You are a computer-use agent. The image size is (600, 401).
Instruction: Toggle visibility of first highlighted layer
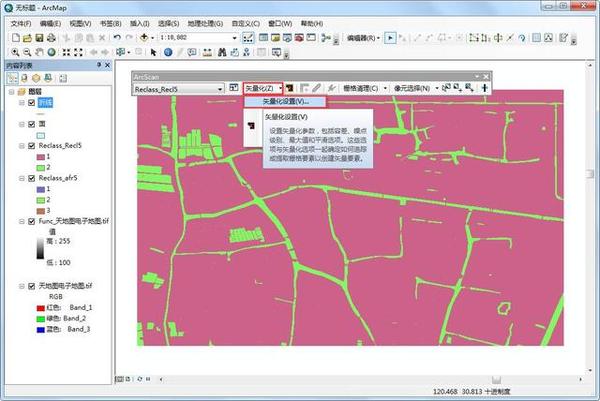pos(32,103)
